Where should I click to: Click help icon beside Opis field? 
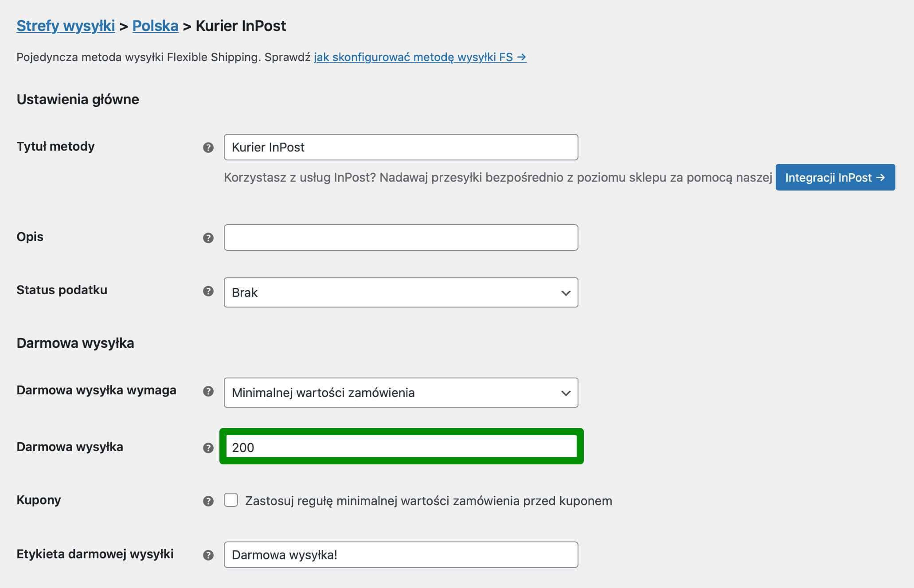(208, 238)
